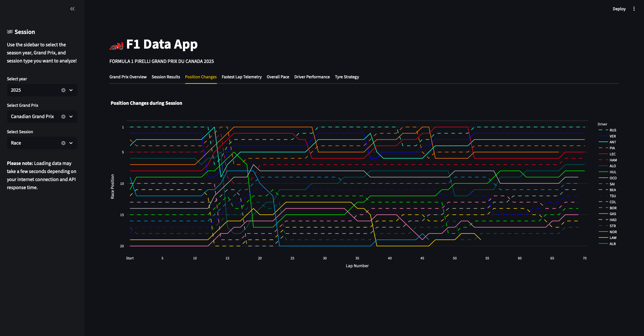The height and width of the screenshot is (336, 644).
Task: Toggle HAM driver in chart legend
Action: pyautogui.click(x=608, y=160)
